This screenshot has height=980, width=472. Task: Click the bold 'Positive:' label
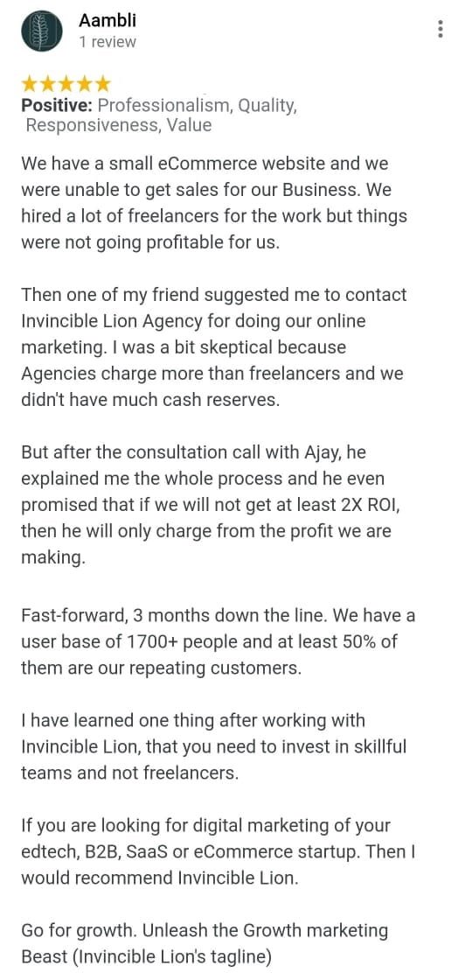(58, 105)
